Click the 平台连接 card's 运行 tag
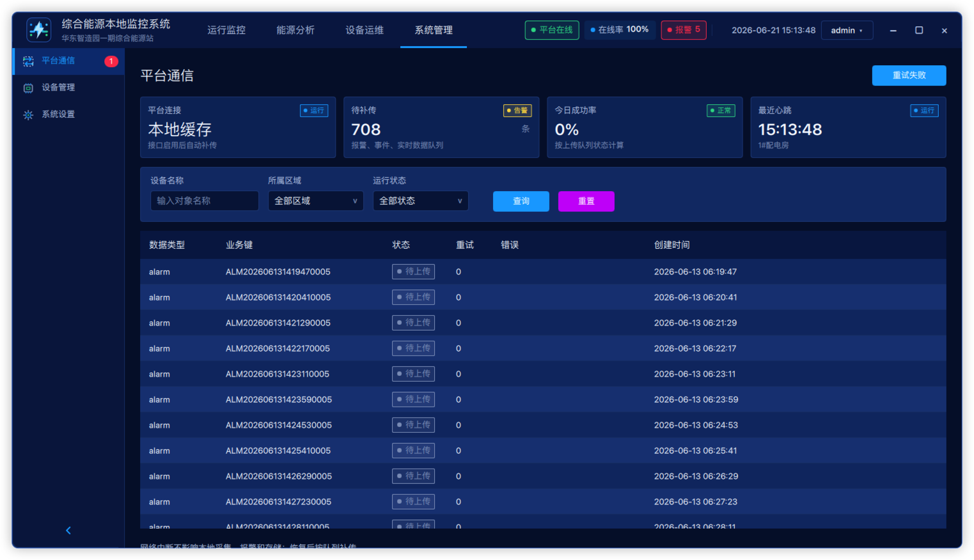 [x=314, y=111]
